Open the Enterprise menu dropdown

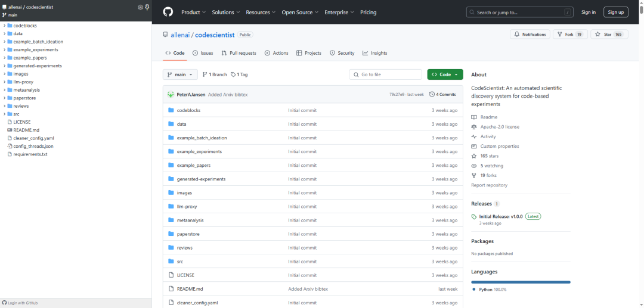[339, 13]
